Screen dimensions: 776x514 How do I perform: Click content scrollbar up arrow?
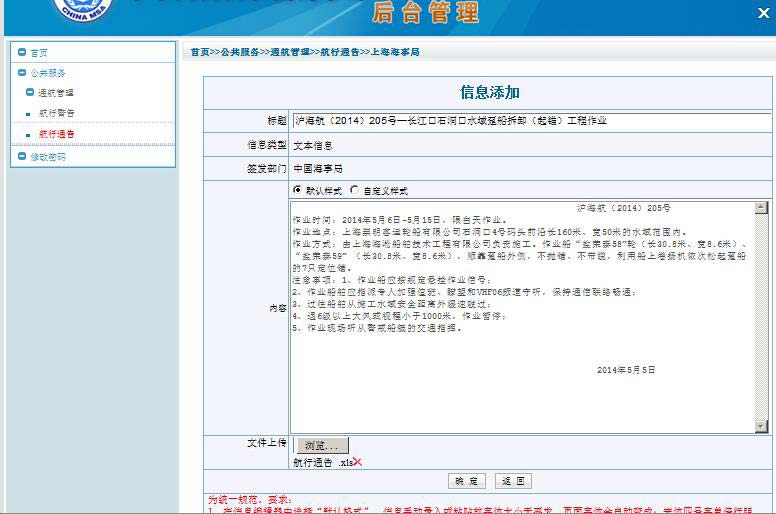[761, 208]
